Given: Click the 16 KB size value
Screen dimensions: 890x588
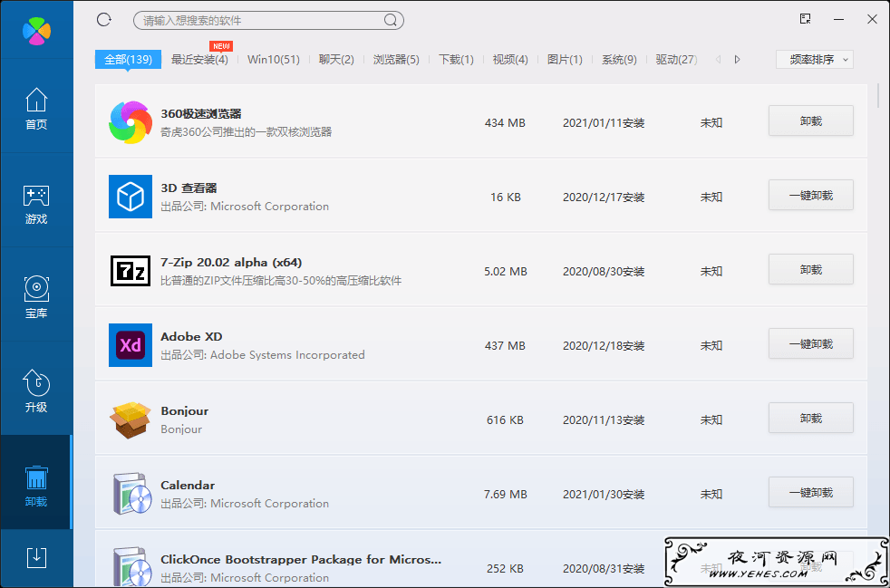Looking at the screenshot, I should 506,197.
